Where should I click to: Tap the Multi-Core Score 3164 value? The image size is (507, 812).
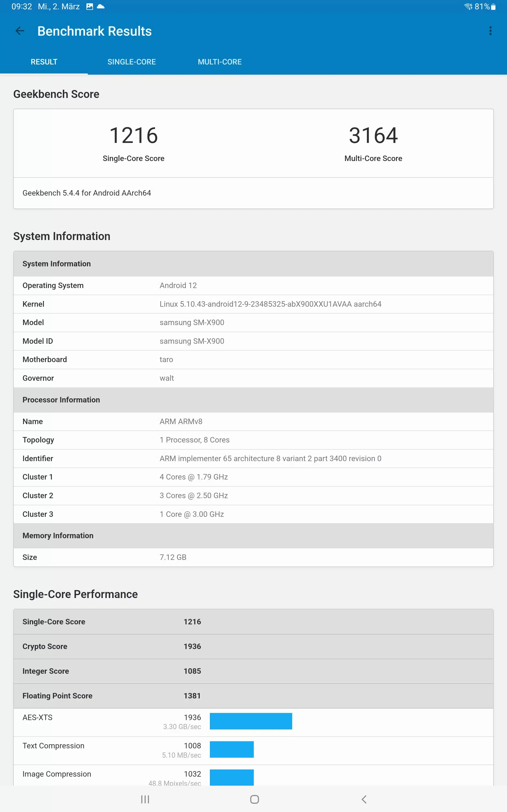[x=373, y=136]
